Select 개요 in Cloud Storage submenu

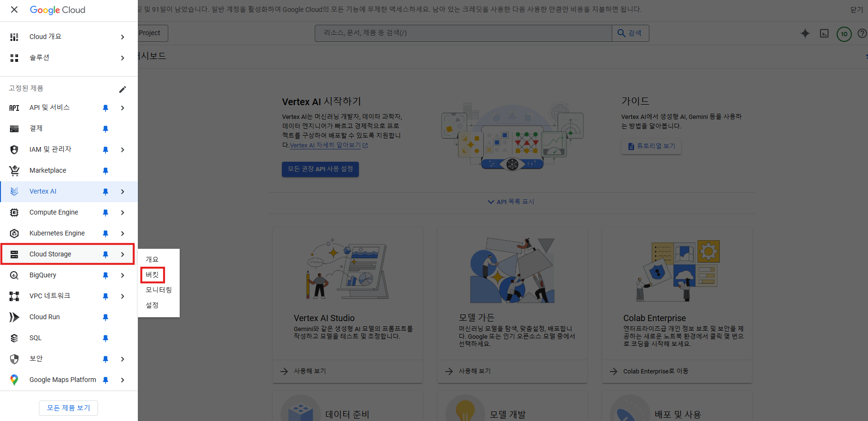(x=152, y=259)
